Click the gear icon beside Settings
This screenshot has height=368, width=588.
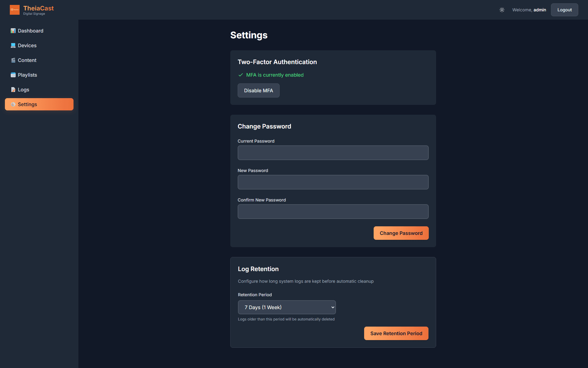pyautogui.click(x=13, y=104)
